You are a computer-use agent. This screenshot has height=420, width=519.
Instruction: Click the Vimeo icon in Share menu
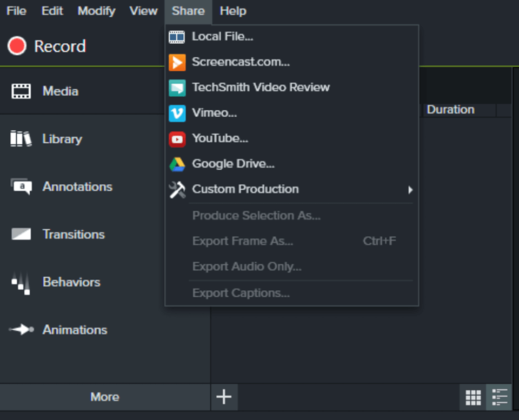click(x=177, y=113)
